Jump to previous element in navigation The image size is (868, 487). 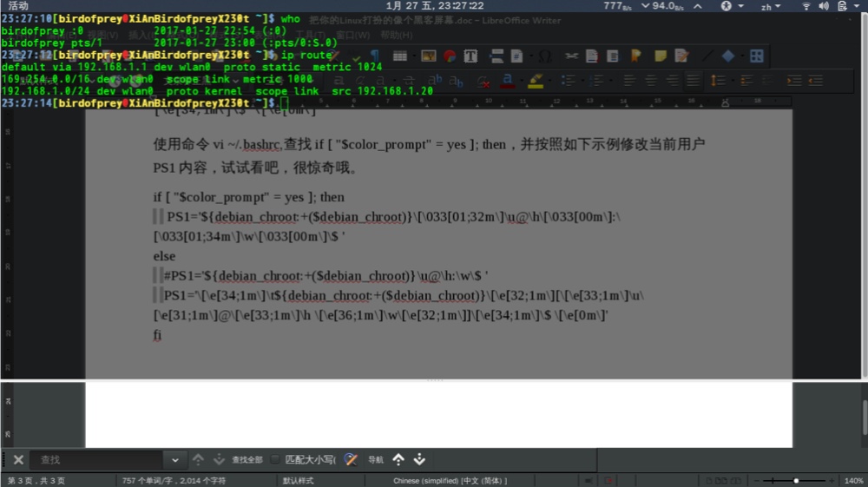(x=398, y=460)
